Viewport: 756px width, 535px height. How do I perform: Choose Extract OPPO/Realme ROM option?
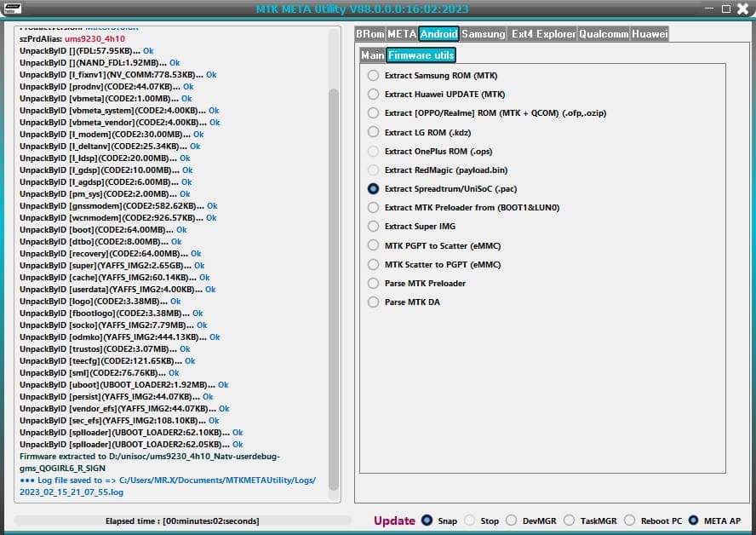[373, 113]
